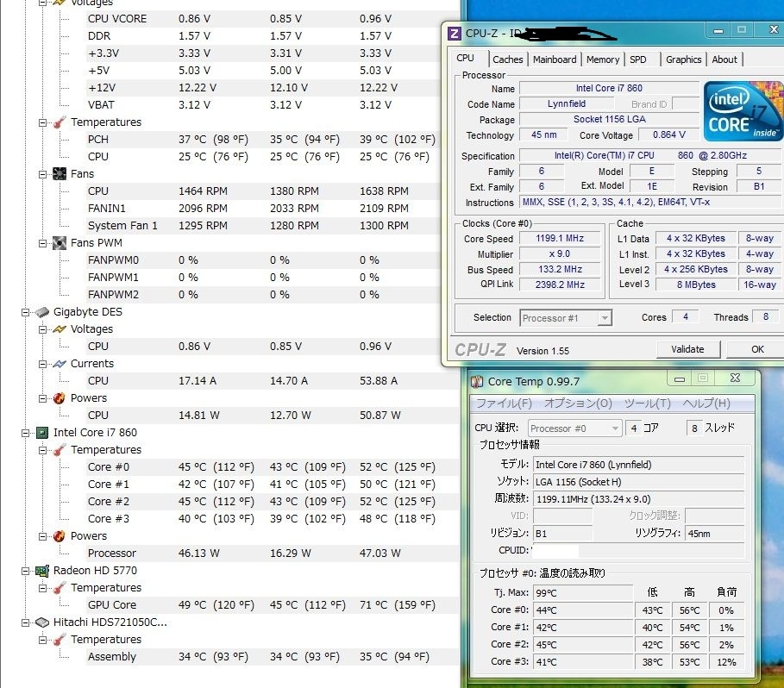Click the Validate button in CPU-Z

687,349
